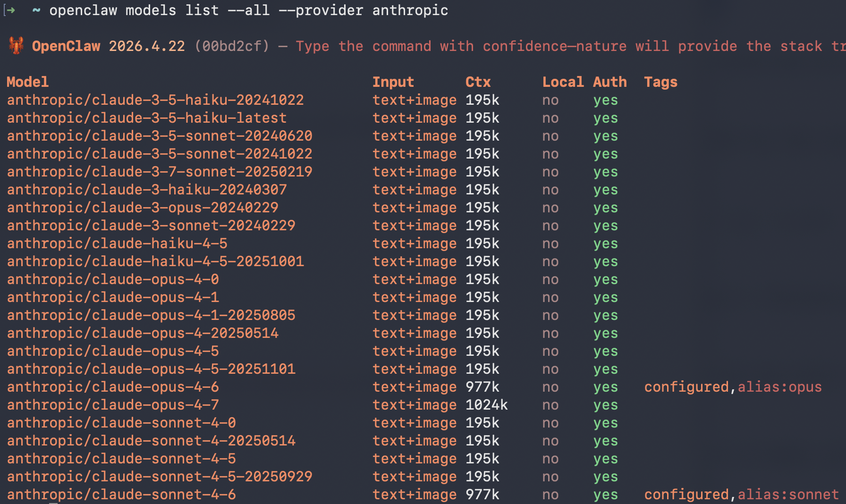Click the Model column header
Screen dimensions: 846x504
[27, 82]
